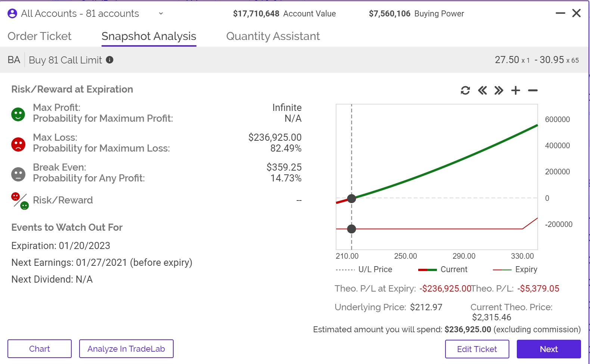Click the Edit Ticket button
The width and height of the screenshot is (590, 364).
point(477,349)
